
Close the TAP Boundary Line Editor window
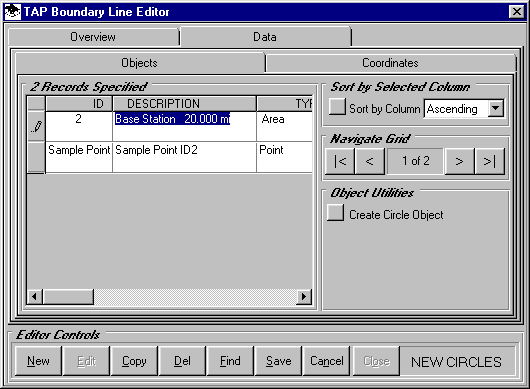tap(517, 12)
